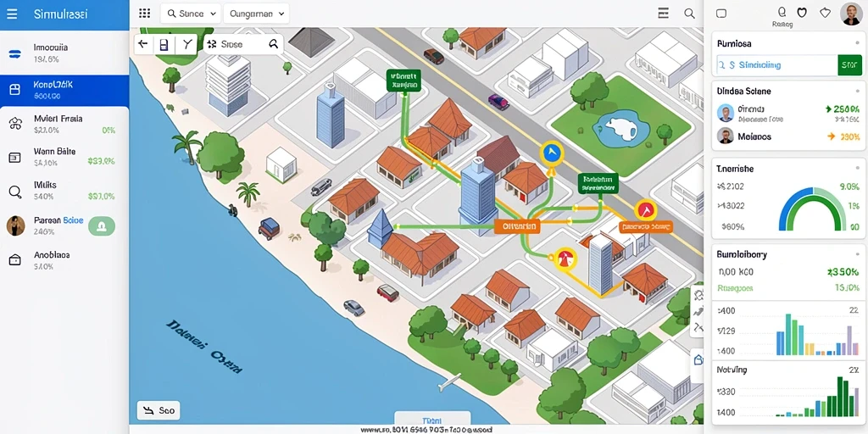The image size is (868, 434).
Task: Click the search icon in top bar
Action: (x=689, y=14)
